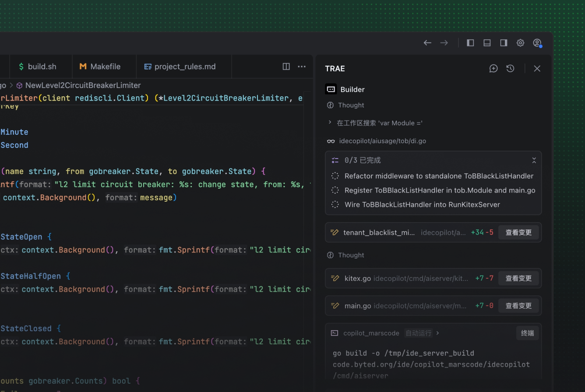Open the idecopilot/aiusage/tob/di.go file reference
Viewport: 585px width, 392px height.
(x=382, y=141)
